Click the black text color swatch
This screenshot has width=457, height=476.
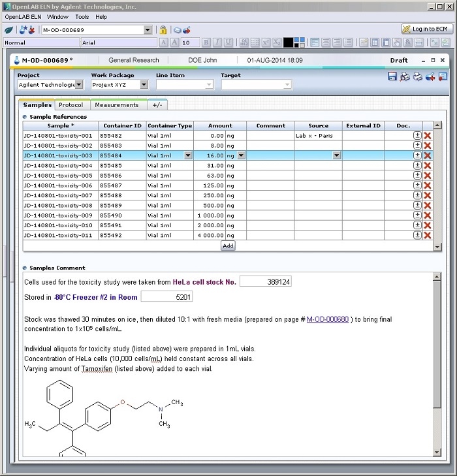[x=288, y=42]
